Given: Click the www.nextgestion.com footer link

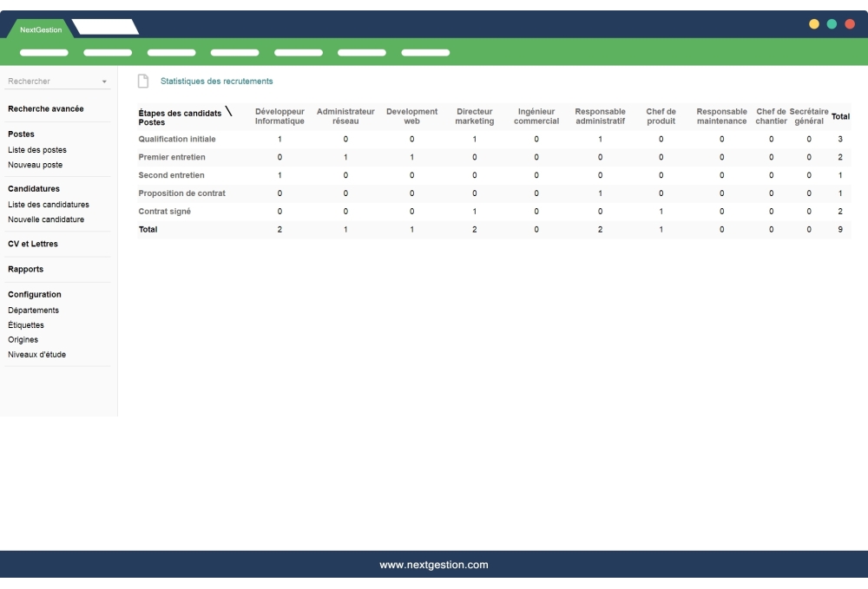Looking at the screenshot, I should coord(434,564).
